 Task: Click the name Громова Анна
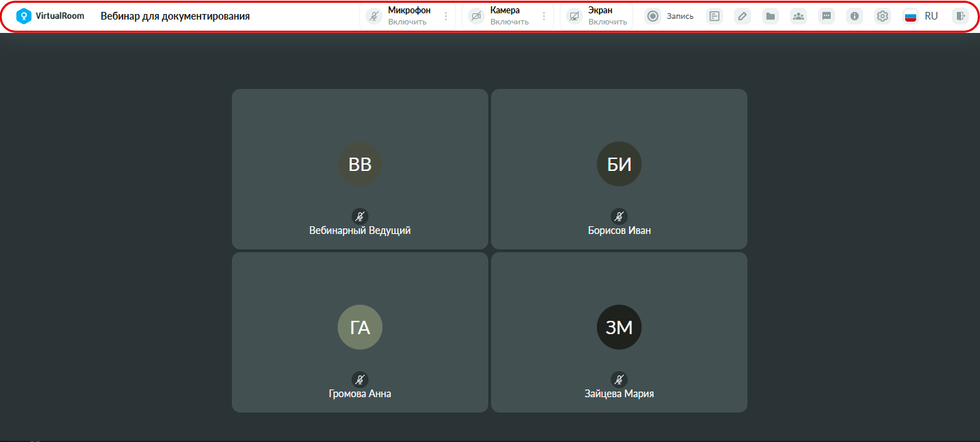click(360, 394)
